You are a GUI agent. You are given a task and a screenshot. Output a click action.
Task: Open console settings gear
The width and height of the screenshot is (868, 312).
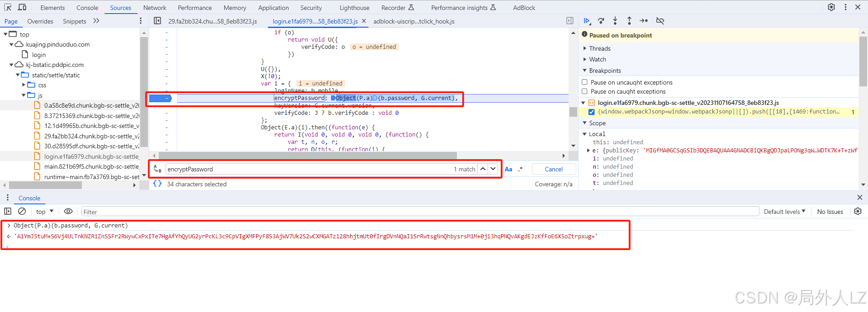pos(858,211)
